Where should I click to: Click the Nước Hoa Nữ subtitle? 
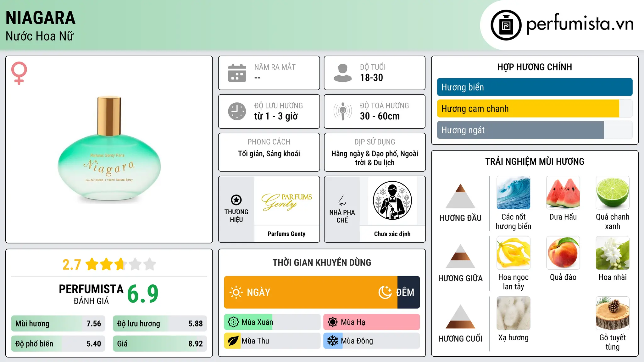point(40,36)
